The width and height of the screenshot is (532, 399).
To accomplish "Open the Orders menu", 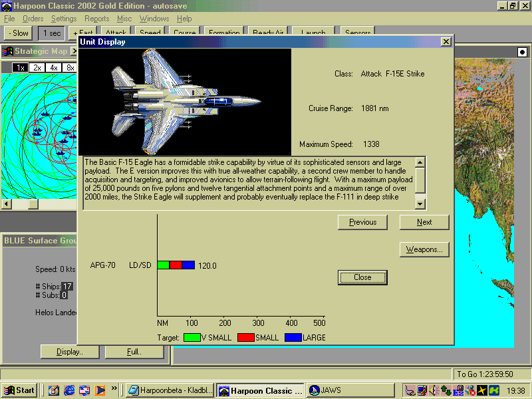I will (x=33, y=19).
